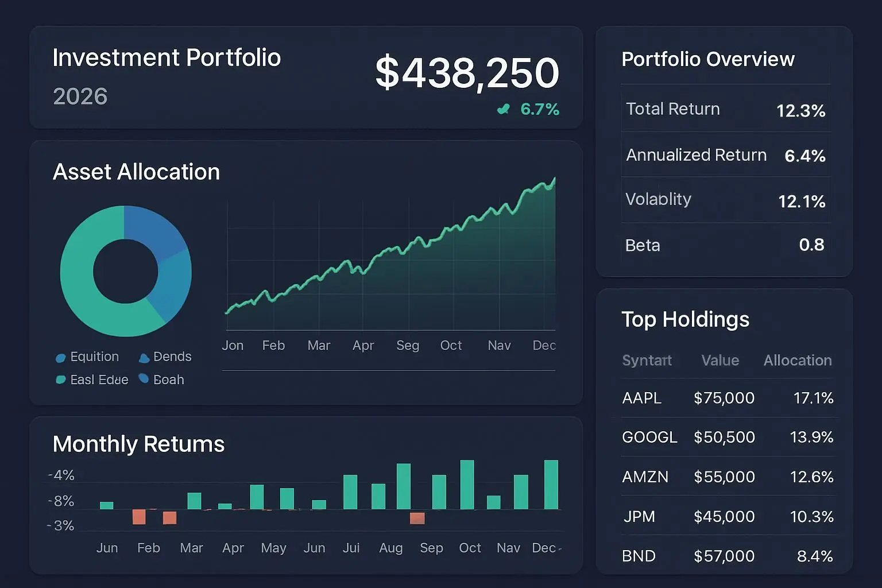Select the GOOGL holding row

click(x=727, y=437)
